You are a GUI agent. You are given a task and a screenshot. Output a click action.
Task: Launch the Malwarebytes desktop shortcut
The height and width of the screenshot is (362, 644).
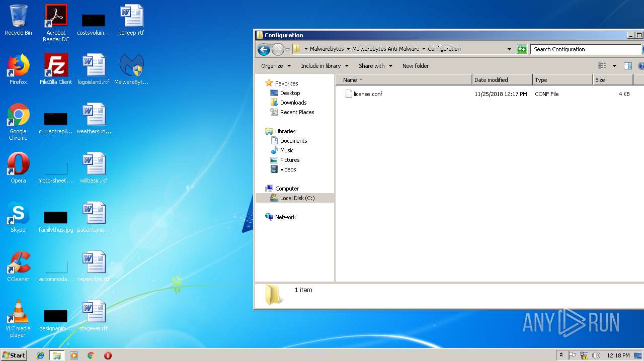tap(131, 70)
